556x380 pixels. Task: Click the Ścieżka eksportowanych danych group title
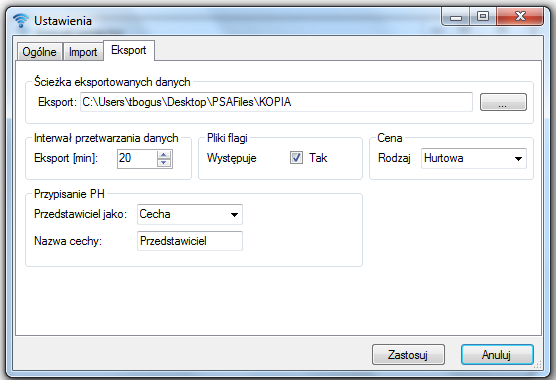click(112, 82)
